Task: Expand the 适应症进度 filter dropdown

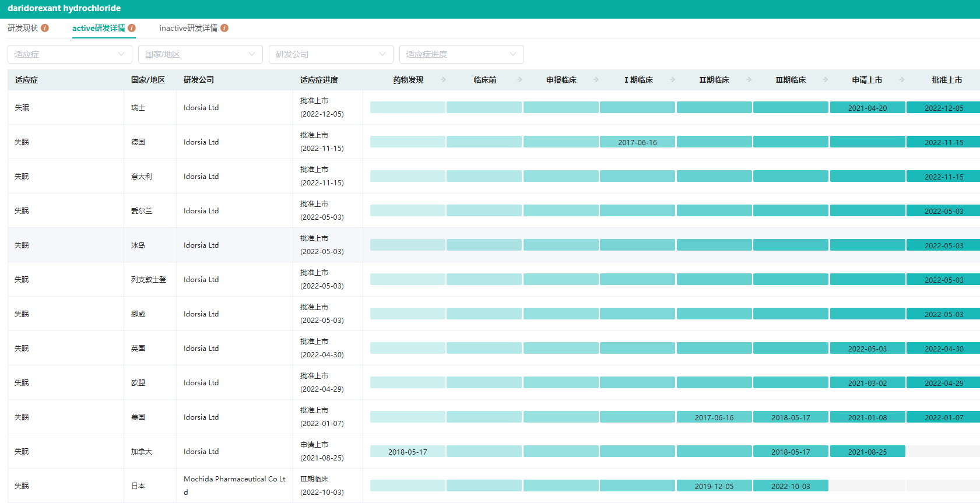Action: point(461,54)
